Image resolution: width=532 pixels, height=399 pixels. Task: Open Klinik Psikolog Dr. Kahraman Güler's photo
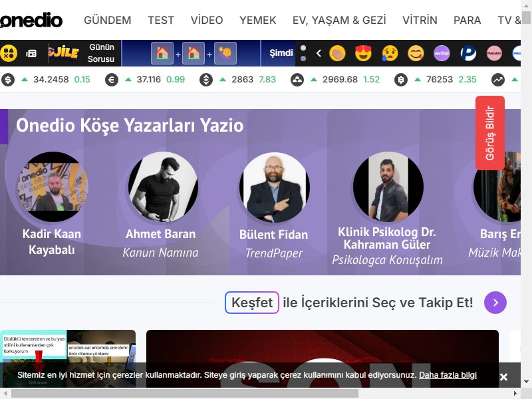388,187
